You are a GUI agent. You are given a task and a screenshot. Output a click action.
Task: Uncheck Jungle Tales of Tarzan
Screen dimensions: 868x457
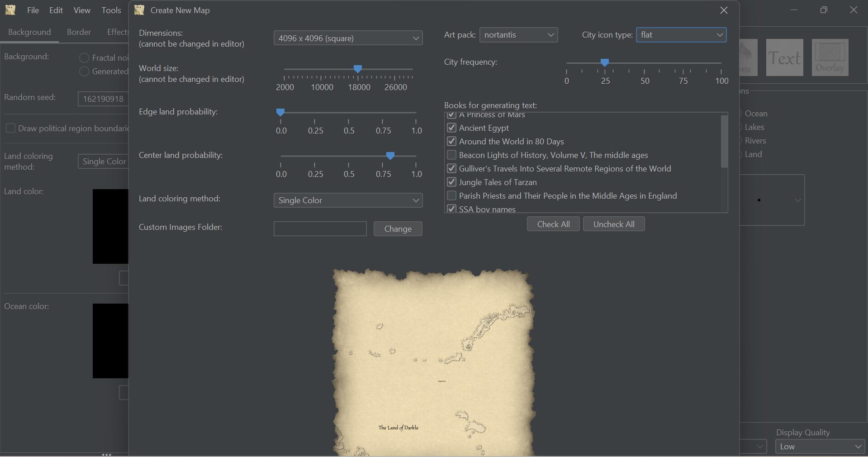coord(451,182)
